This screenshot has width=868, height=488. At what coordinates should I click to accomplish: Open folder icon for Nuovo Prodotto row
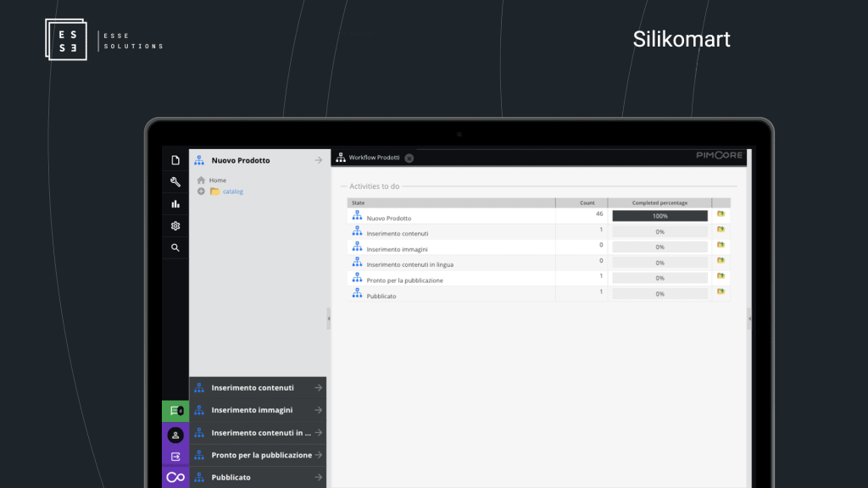[x=721, y=214]
